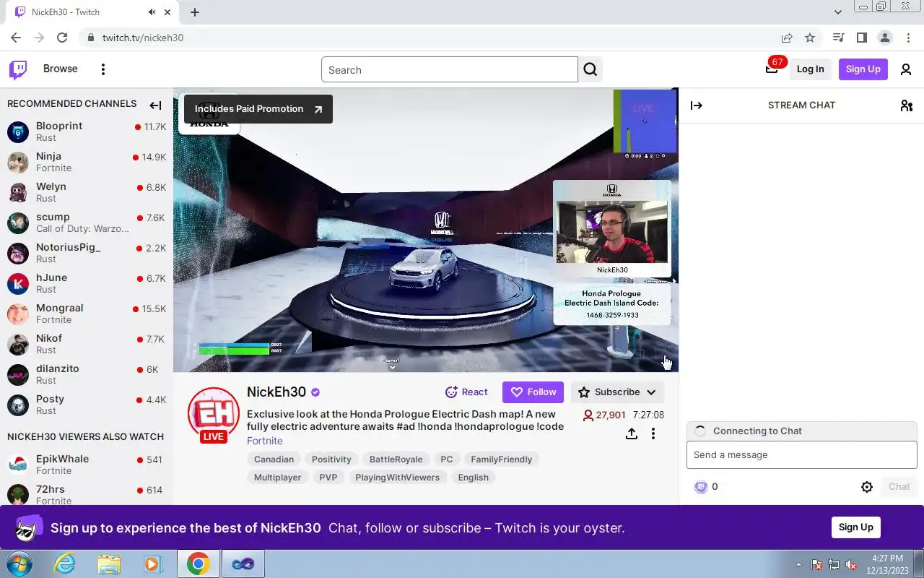Open the Chrome media control icon

[838, 38]
